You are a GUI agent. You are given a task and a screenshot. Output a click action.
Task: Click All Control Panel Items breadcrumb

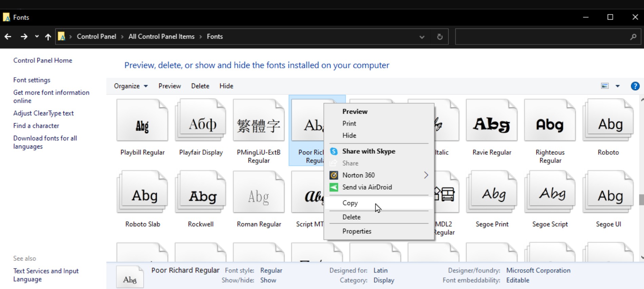[162, 37]
